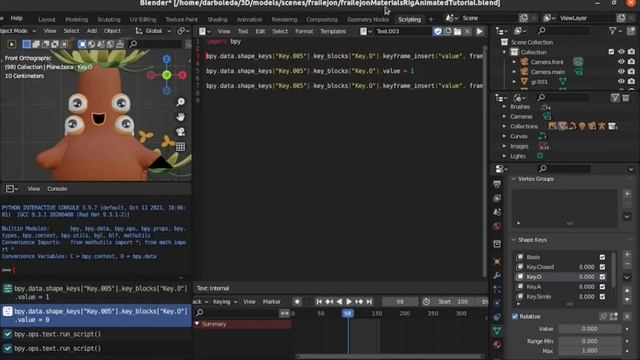Jump to the next keyframe

359,302
